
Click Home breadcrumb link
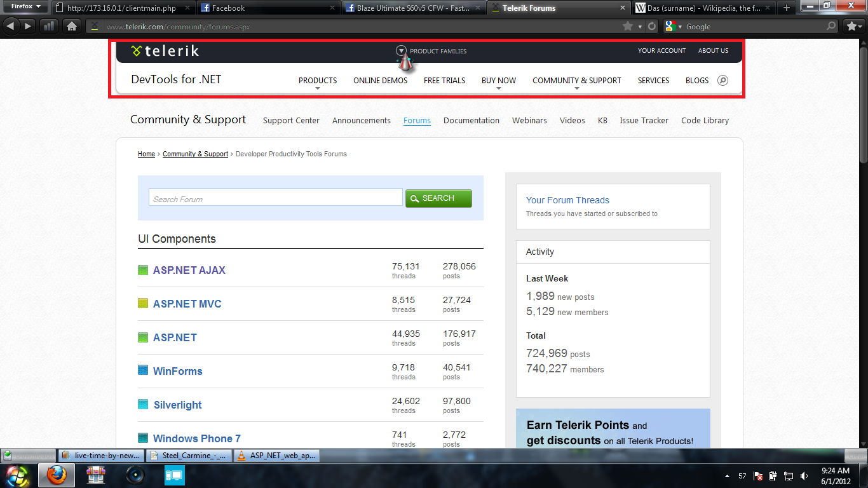[146, 154]
